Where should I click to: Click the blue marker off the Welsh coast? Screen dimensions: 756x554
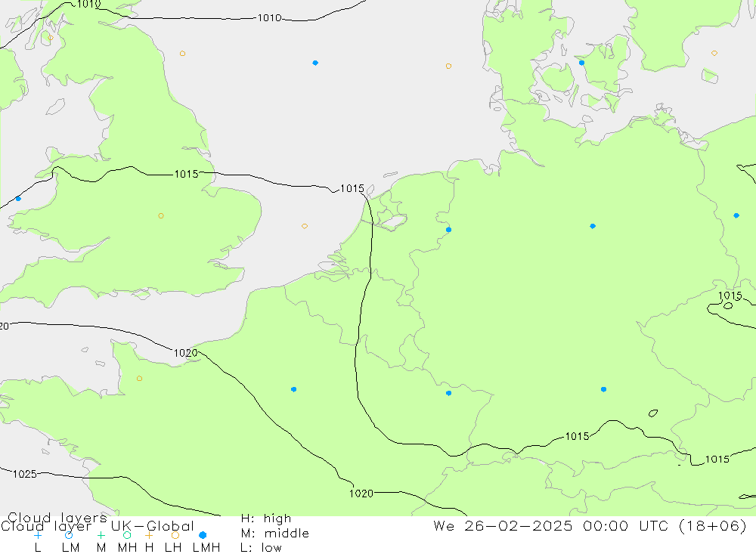(x=18, y=199)
